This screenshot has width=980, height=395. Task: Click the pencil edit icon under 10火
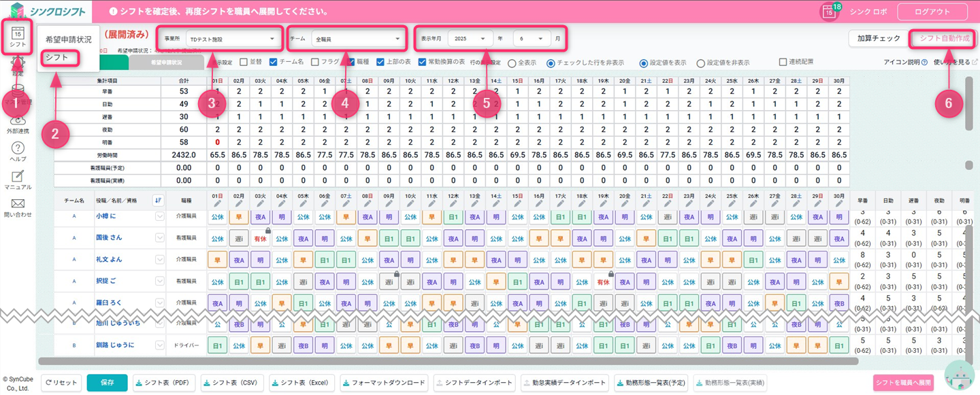click(410, 203)
